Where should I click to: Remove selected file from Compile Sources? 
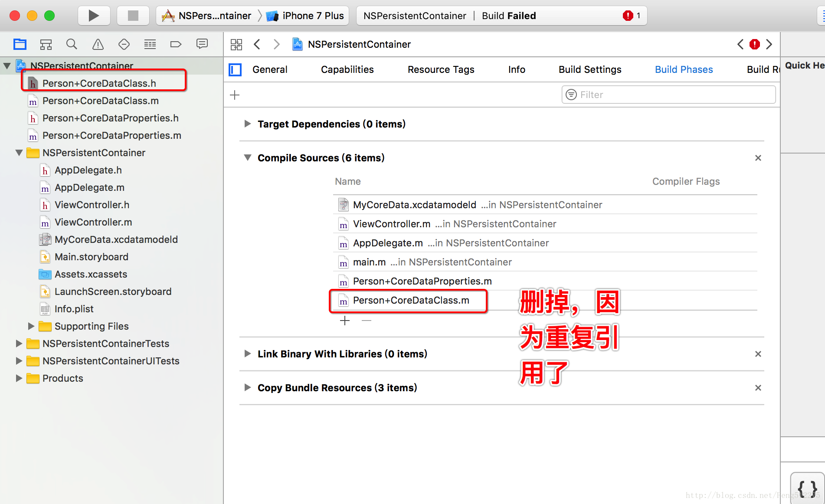point(367,321)
